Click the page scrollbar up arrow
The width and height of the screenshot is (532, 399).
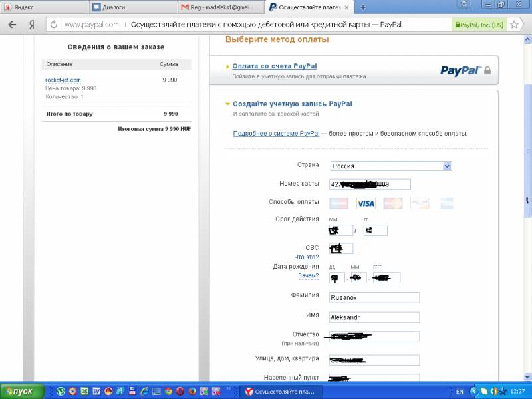tap(527, 40)
